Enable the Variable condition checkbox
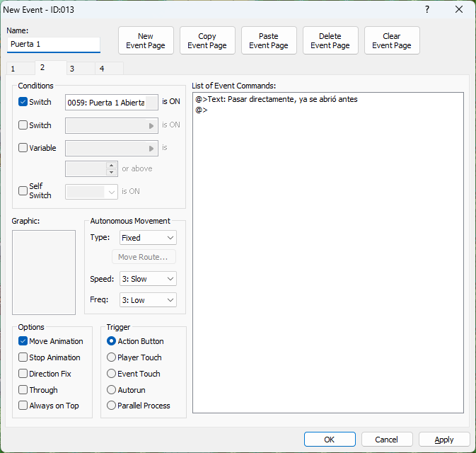Screen dimensions: 476x453 pos(23,149)
